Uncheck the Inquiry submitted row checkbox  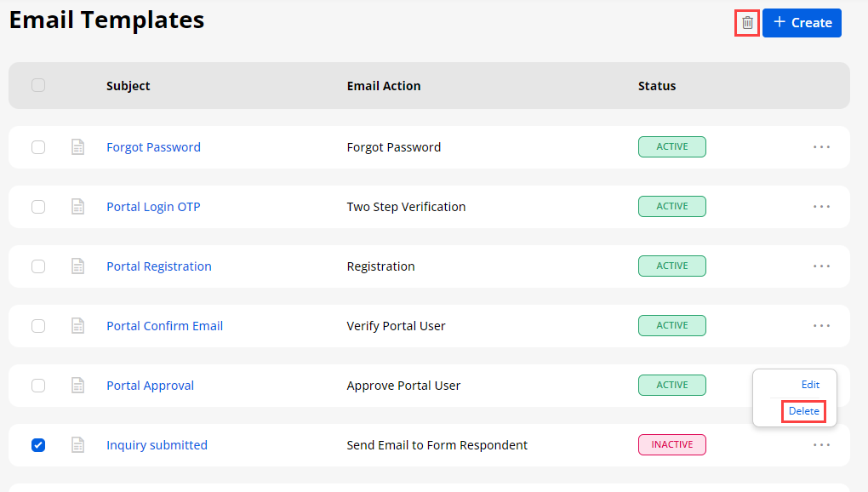38,445
